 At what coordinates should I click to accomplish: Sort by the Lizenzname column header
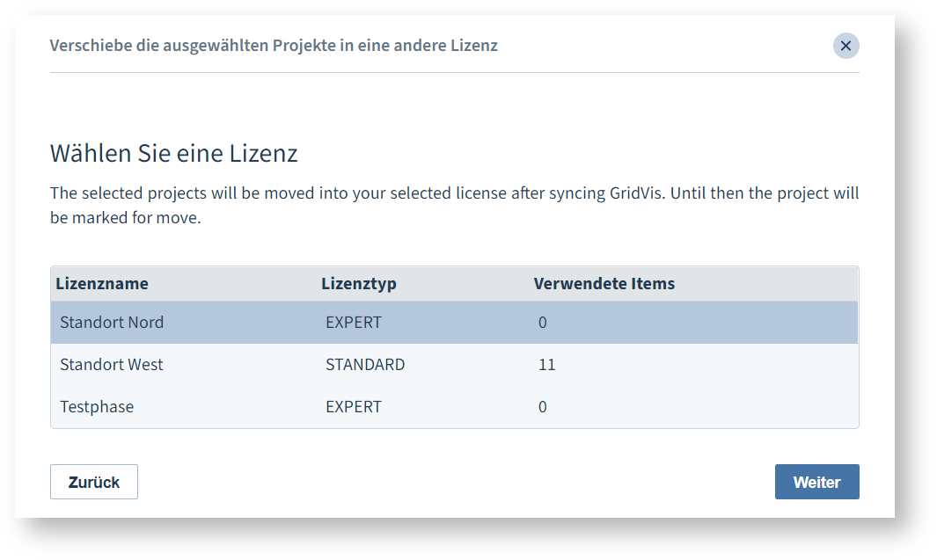click(x=102, y=284)
